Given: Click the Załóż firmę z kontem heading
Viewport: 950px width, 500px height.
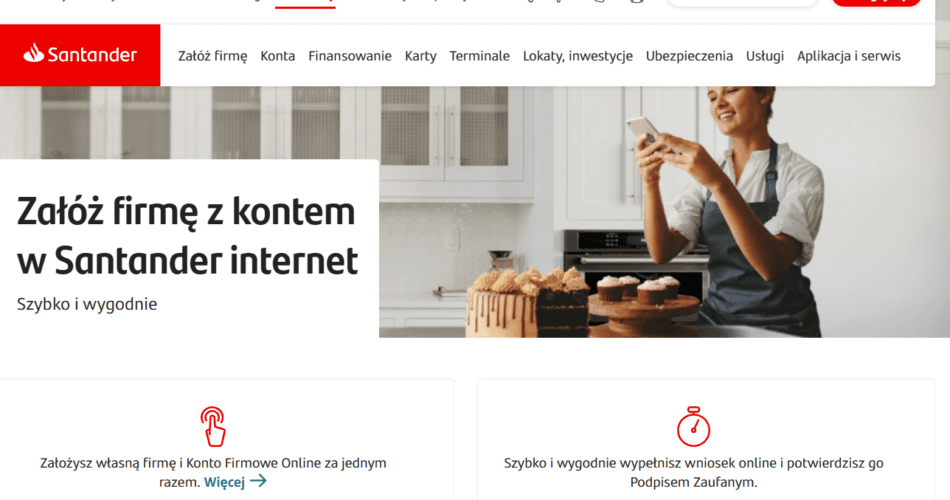Looking at the screenshot, I should pos(187,236).
